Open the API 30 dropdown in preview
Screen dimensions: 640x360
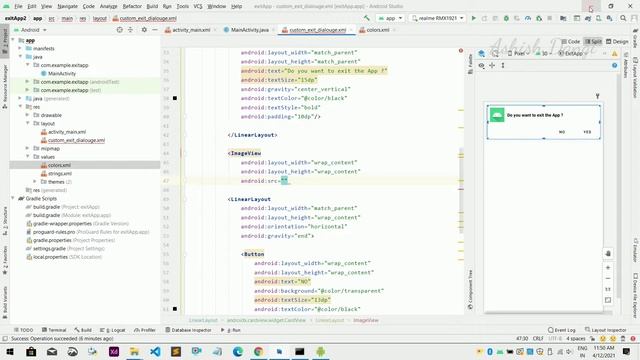[x=543, y=53]
